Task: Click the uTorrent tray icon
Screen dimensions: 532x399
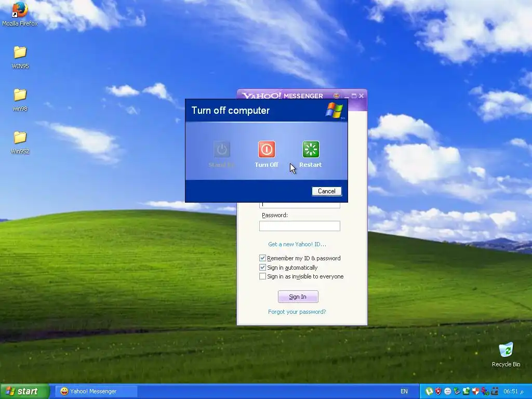Action: (429, 391)
